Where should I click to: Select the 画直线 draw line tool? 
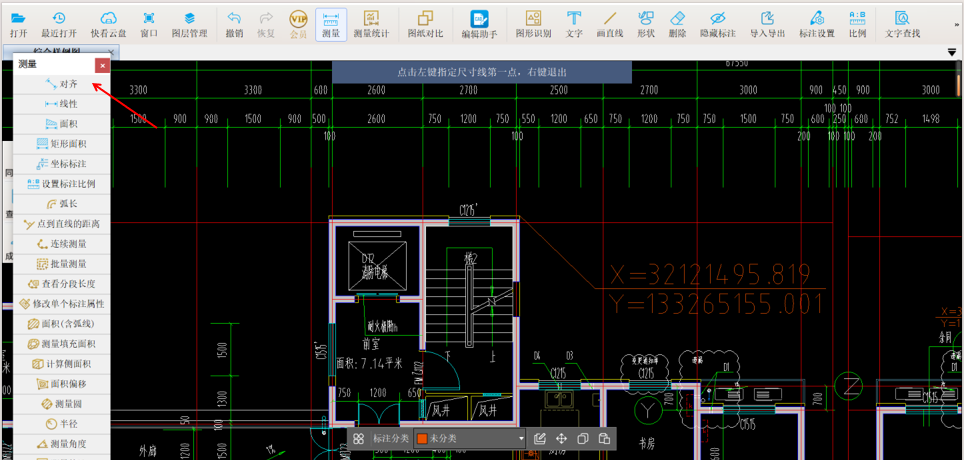pyautogui.click(x=610, y=25)
